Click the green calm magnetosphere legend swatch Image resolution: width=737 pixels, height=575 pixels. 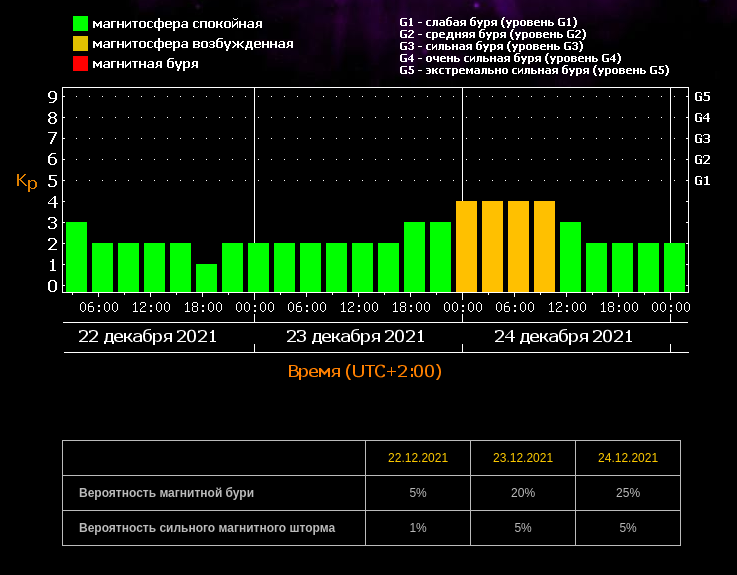click(80, 24)
